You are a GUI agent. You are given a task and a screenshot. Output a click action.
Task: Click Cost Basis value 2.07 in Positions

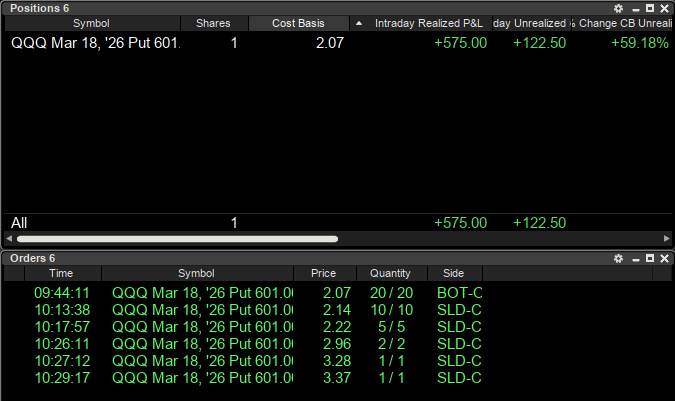[x=330, y=43]
